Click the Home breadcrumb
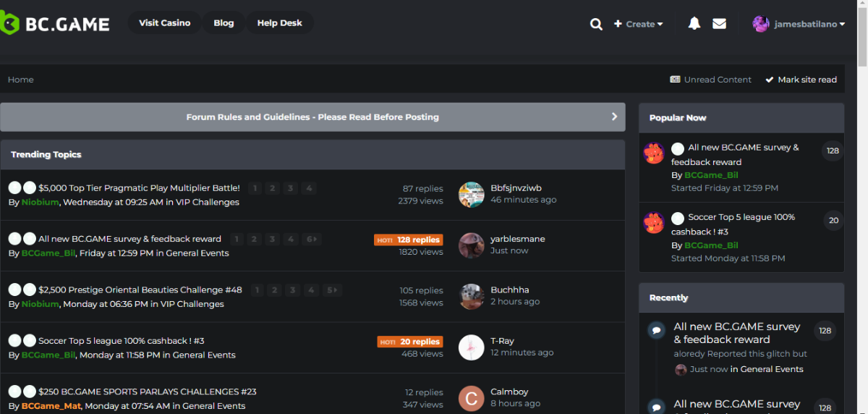The image size is (868, 414). tap(21, 80)
